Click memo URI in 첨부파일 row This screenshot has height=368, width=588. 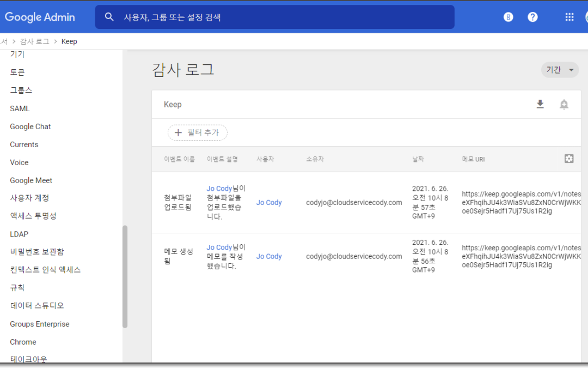tap(521, 202)
